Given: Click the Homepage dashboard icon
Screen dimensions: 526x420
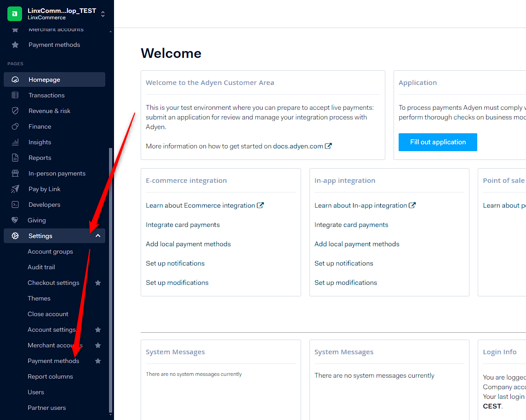Looking at the screenshot, I should tap(15, 79).
